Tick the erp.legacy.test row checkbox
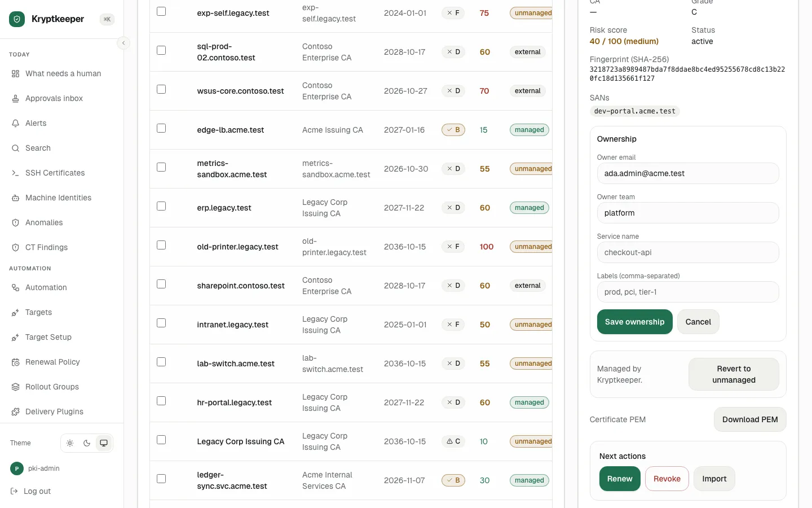The width and height of the screenshot is (812, 508). coord(161,206)
